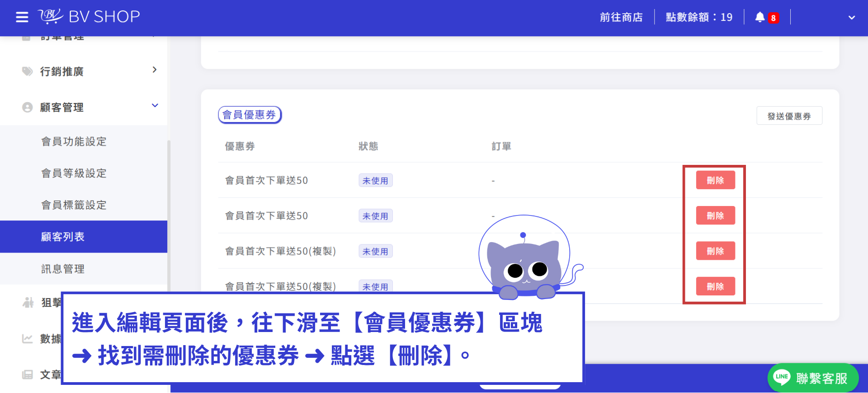This screenshot has height=393, width=868.
Task: Click the 訂單 column header
Action: (x=501, y=146)
